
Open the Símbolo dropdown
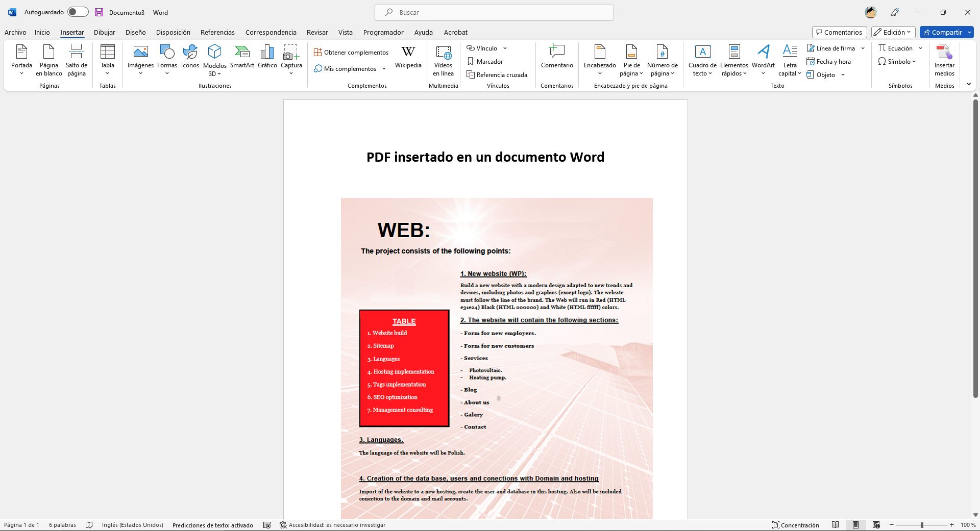897,62
